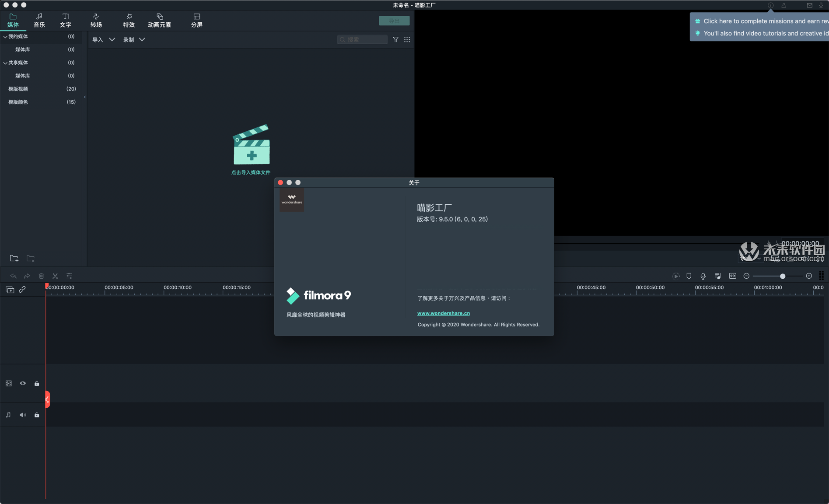The width and height of the screenshot is (829, 504).
Task: Open the edit adjustments sliders icon
Action: coord(69,276)
